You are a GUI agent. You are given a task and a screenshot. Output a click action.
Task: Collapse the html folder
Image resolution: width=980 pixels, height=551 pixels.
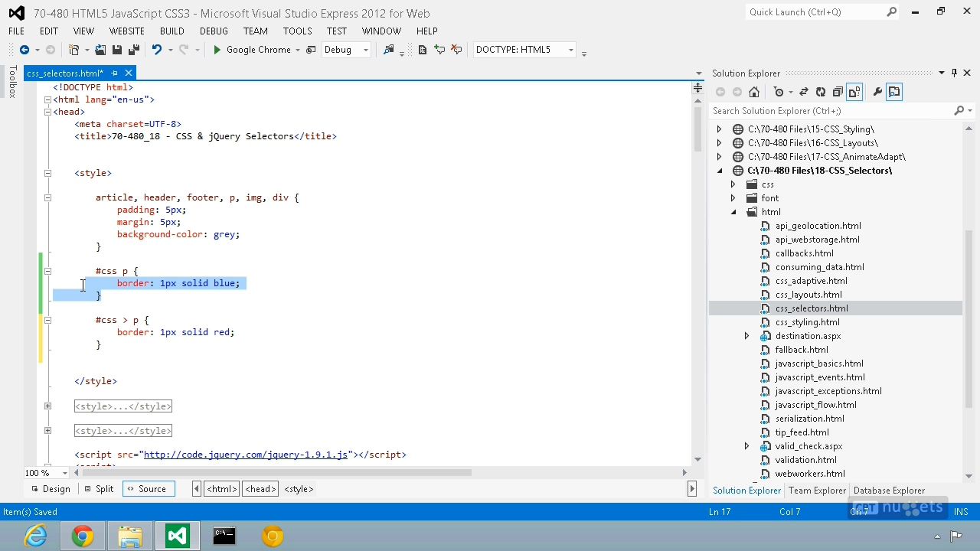(x=733, y=212)
